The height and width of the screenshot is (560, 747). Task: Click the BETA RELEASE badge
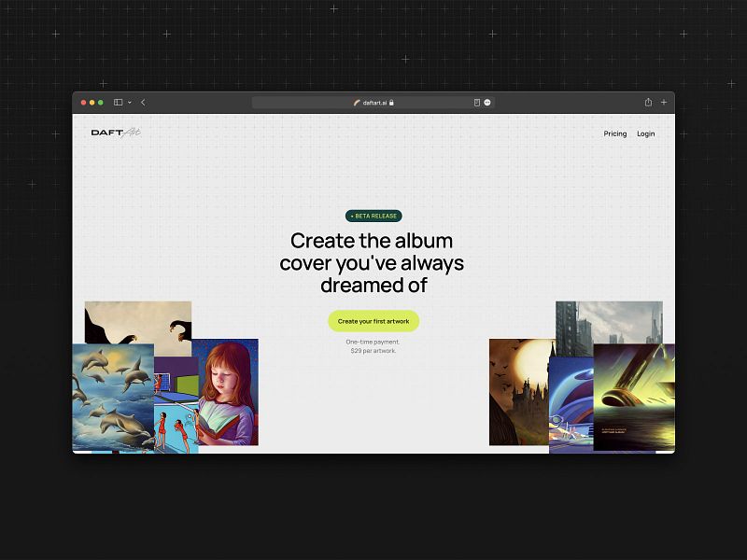pos(373,217)
